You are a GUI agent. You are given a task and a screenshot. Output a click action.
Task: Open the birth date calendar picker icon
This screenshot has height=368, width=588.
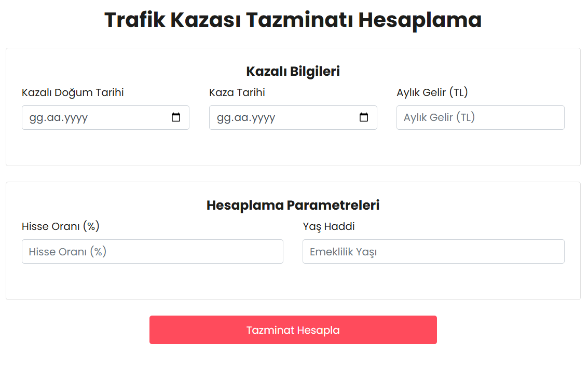pos(176,117)
